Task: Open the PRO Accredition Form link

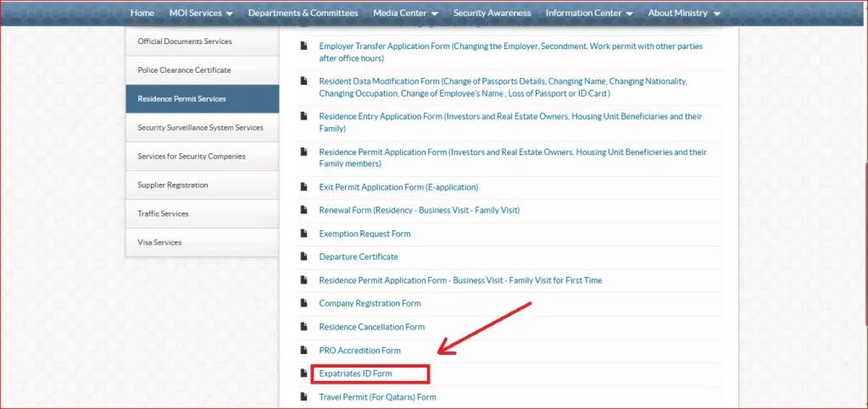Action: click(359, 351)
